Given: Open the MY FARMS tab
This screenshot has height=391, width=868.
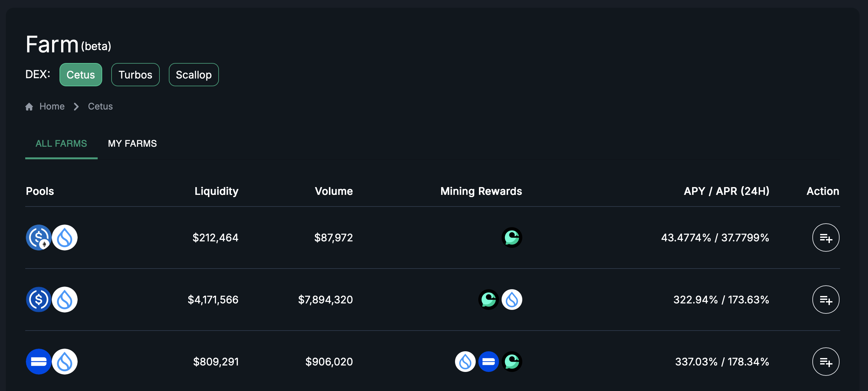Looking at the screenshot, I should tap(132, 143).
